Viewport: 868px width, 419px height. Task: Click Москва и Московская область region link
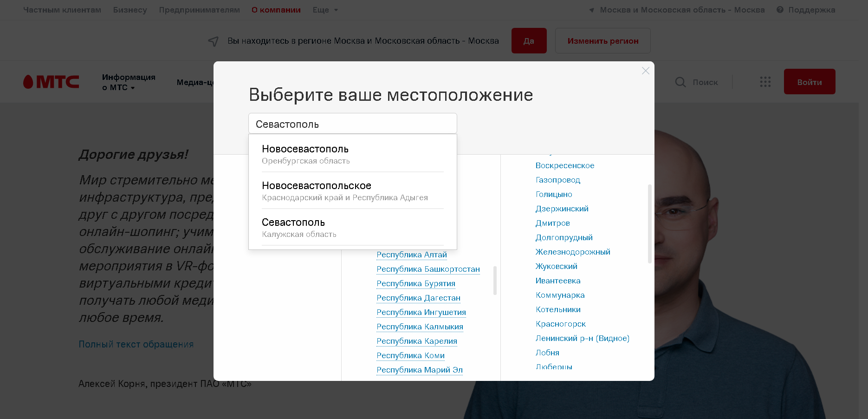(682, 10)
